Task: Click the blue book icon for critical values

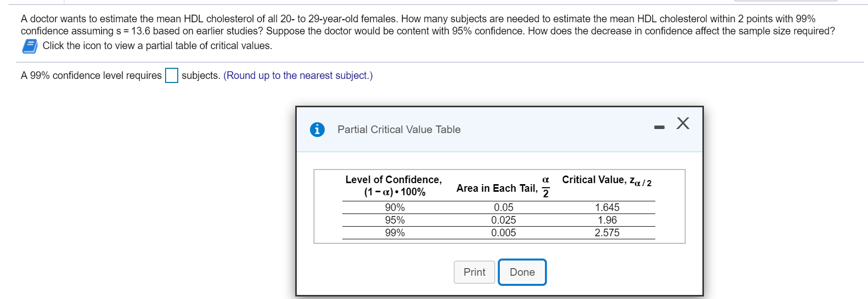Action: click(29, 46)
